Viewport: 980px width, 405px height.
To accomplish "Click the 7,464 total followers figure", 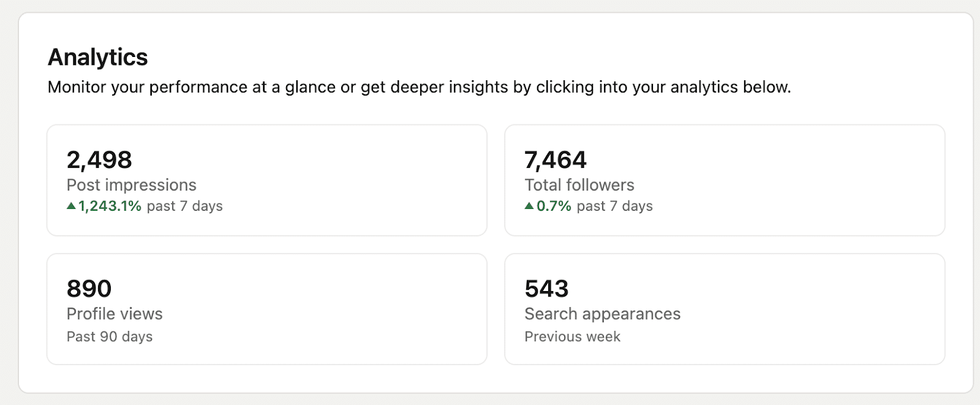I will [x=556, y=160].
